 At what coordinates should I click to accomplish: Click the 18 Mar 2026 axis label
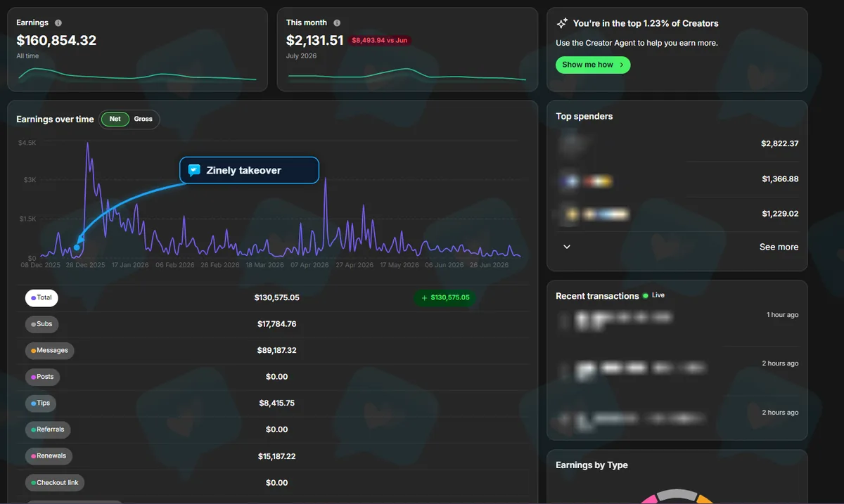265,266
